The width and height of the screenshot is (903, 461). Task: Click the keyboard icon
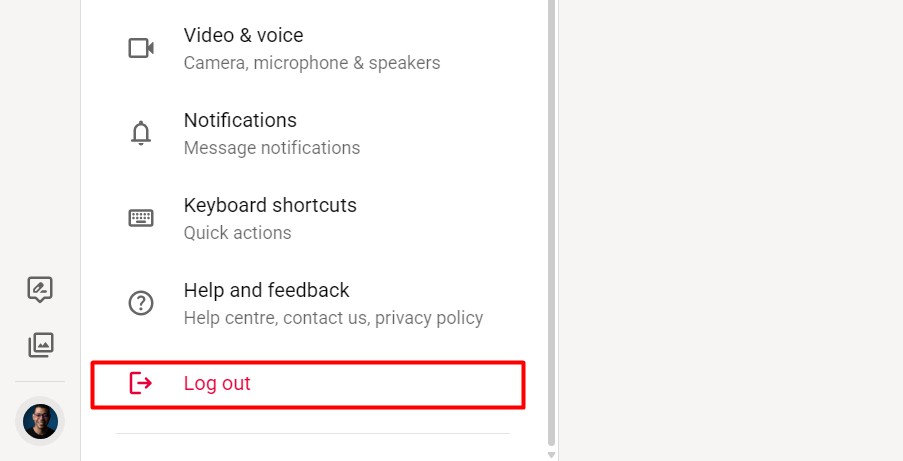click(141, 218)
